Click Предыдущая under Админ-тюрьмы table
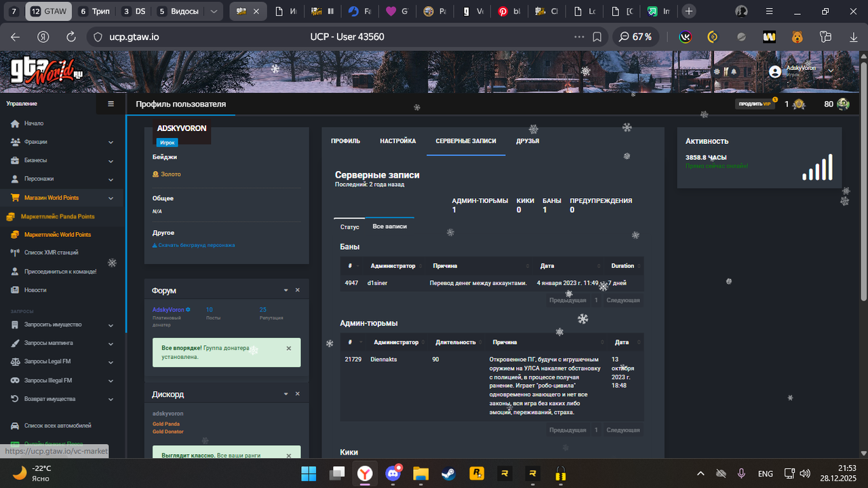The image size is (868, 488). (568, 430)
